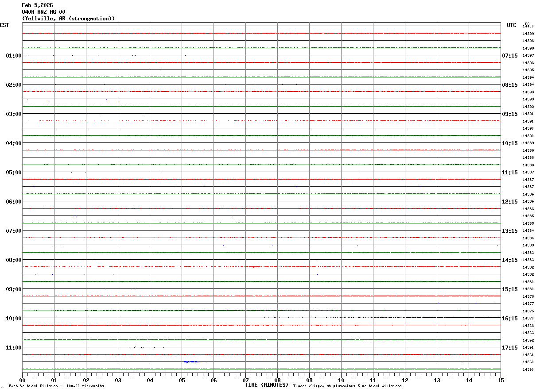Click the 11:15 UTC row label
Viewport: 536px width, 392px height.
(510, 173)
